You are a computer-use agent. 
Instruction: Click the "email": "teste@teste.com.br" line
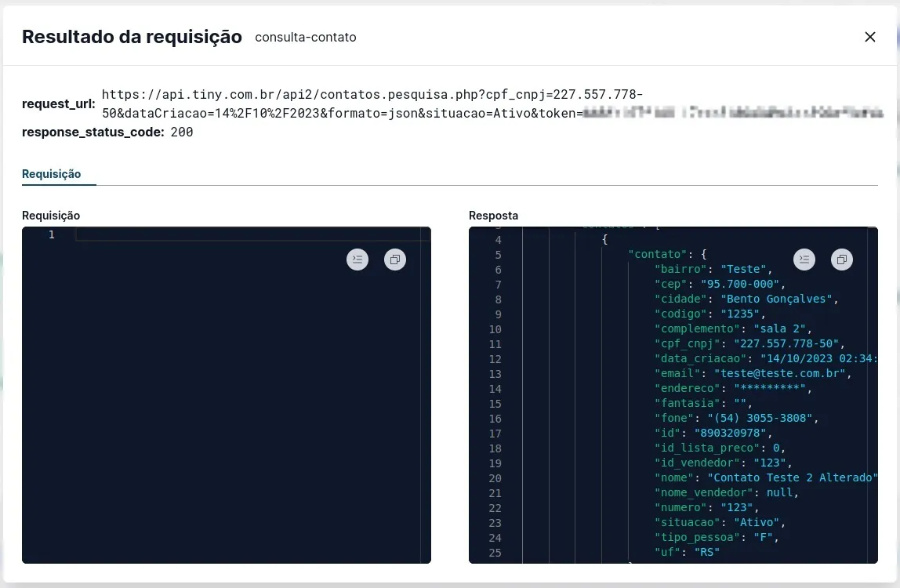tap(753, 374)
